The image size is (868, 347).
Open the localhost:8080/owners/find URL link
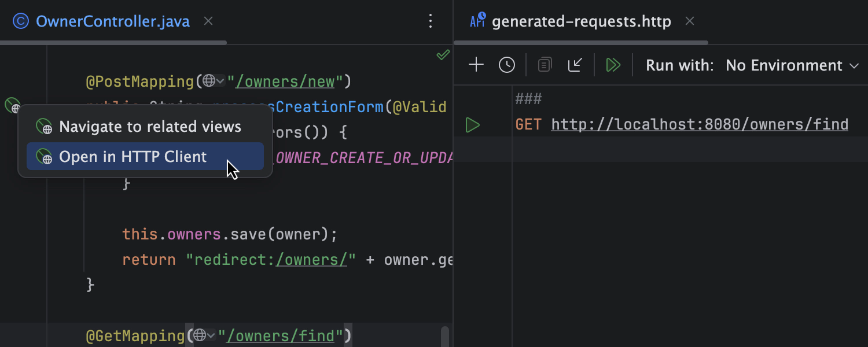pos(699,124)
